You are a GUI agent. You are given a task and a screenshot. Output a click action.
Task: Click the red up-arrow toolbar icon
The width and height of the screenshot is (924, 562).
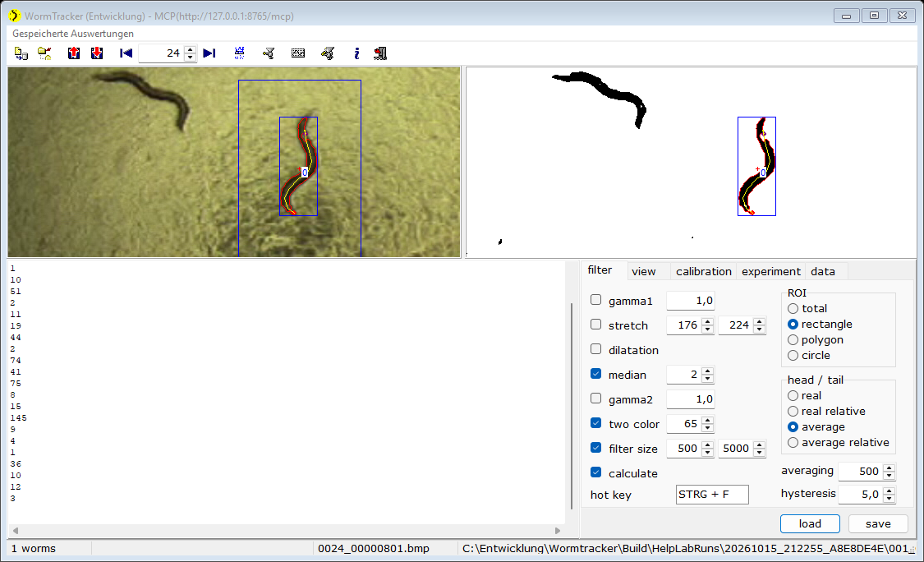pos(74,53)
